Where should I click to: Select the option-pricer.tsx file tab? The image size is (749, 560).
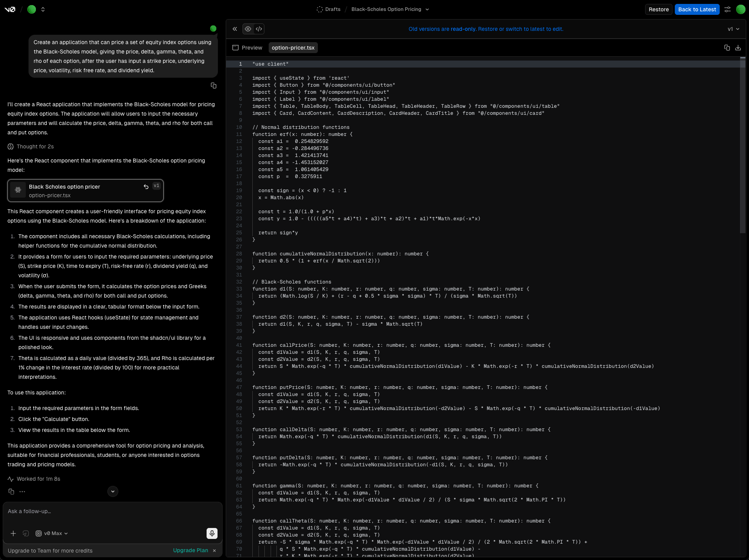(293, 48)
